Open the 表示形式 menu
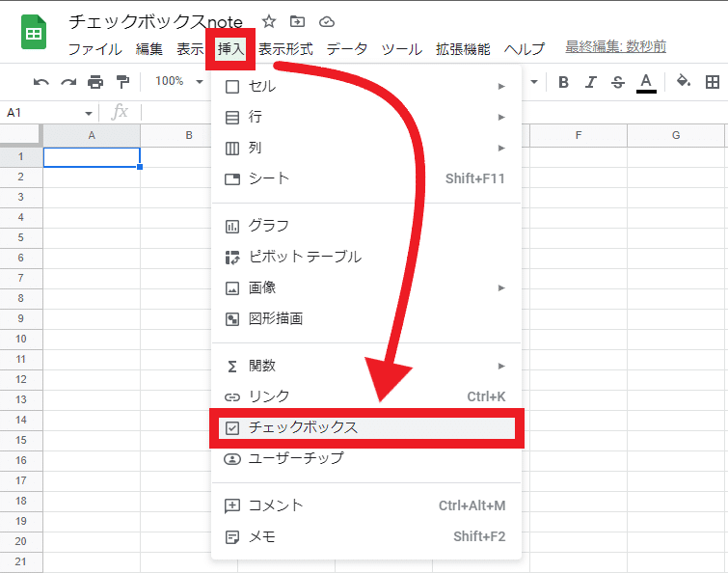The width and height of the screenshot is (728, 573). point(285,49)
